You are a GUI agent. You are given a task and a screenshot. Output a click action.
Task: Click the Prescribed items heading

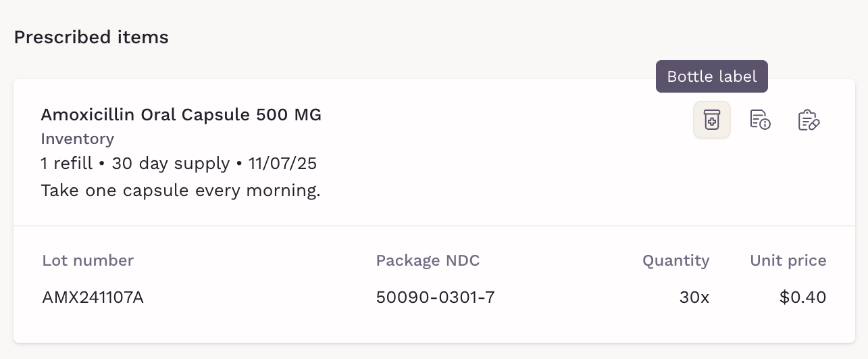pyautogui.click(x=91, y=37)
